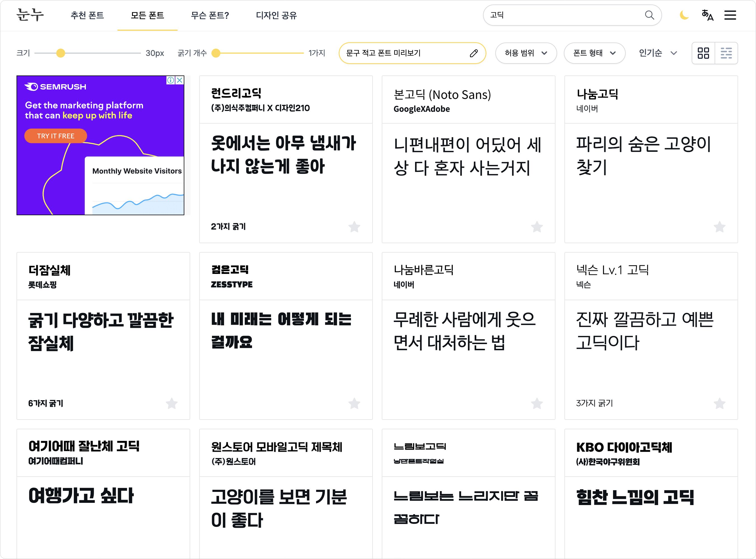Image resolution: width=756 pixels, height=559 pixels.
Task: Click the 눈누 logo
Action: 30,15
